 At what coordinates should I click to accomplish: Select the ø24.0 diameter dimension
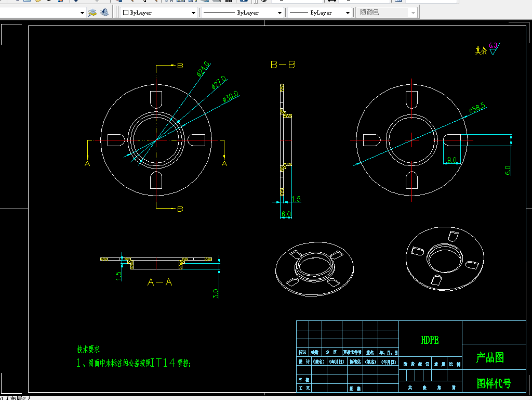(x=203, y=69)
